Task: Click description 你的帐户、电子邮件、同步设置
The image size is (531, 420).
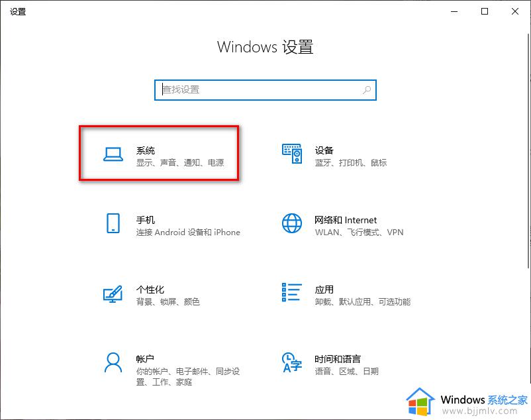Action: tap(188, 377)
